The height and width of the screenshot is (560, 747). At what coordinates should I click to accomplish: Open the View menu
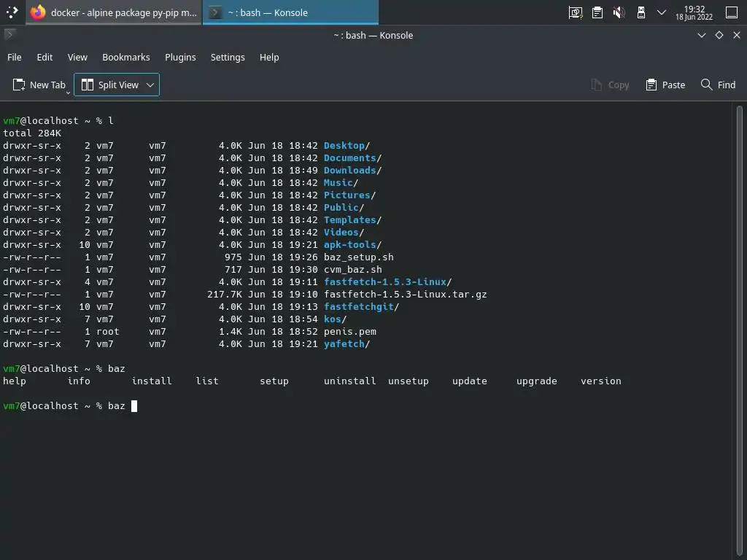[77, 57]
